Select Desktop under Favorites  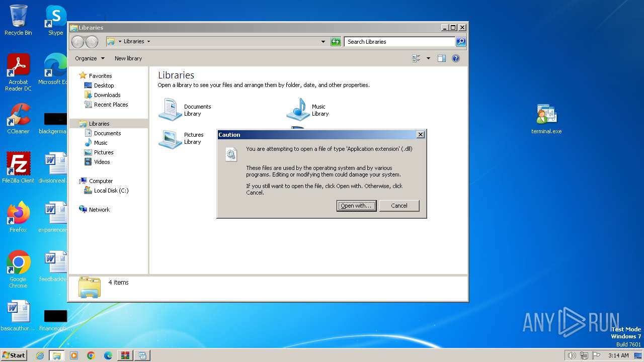(x=104, y=85)
